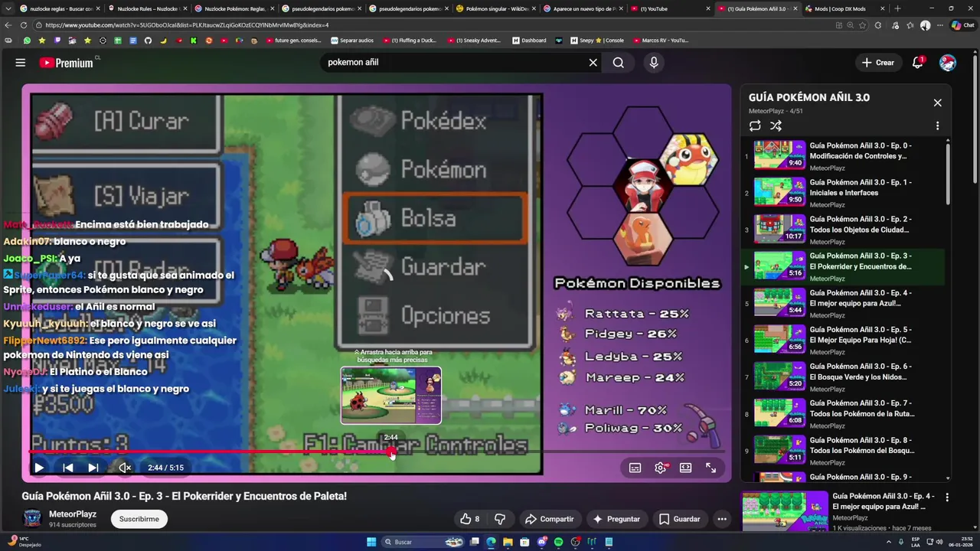Play the video
Screen dimensions: 980x551
point(39,468)
